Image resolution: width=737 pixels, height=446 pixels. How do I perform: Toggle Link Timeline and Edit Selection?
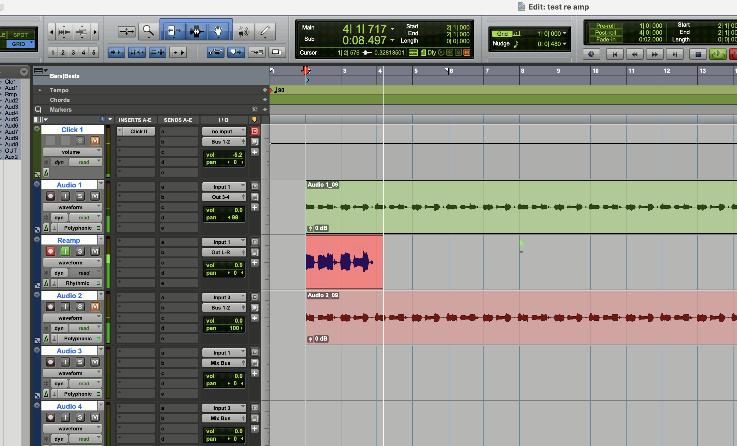coord(137,52)
